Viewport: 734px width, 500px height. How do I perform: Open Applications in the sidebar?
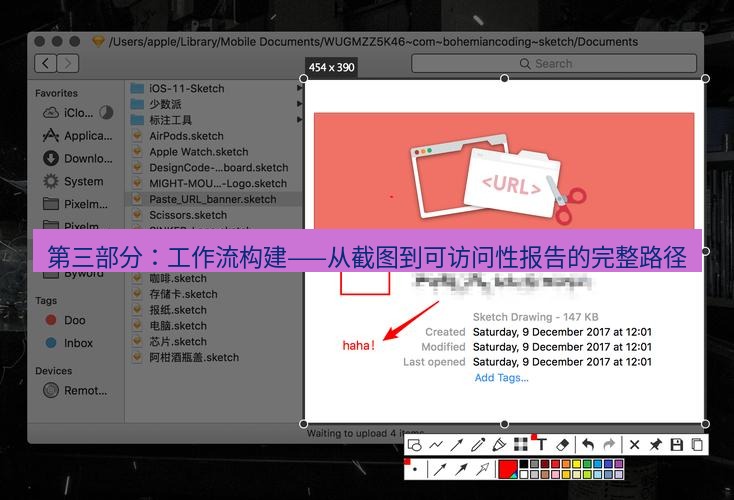click(x=77, y=136)
